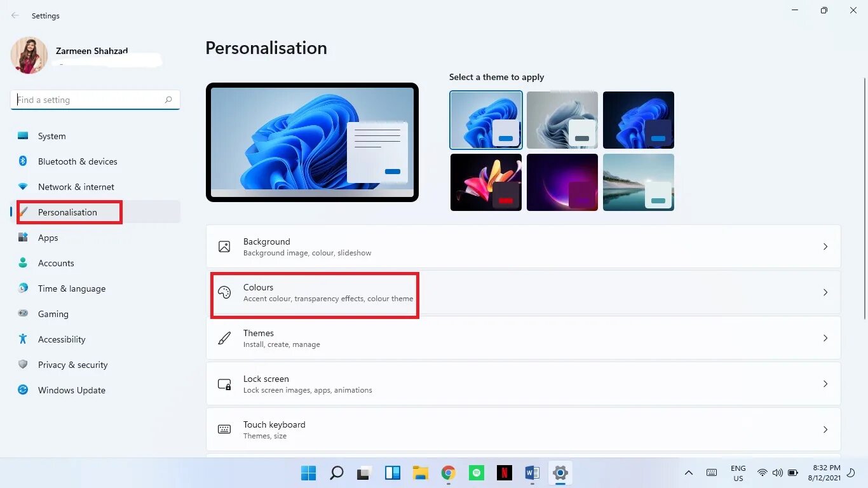Click the Background picture icon
Image resolution: width=868 pixels, height=488 pixels.
coord(224,247)
